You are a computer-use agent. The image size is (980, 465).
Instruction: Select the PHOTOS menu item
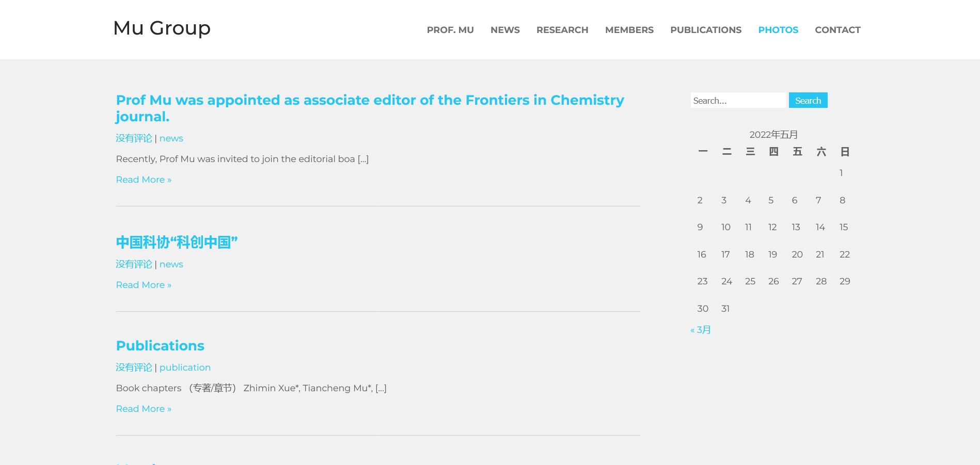coord(778,30)
